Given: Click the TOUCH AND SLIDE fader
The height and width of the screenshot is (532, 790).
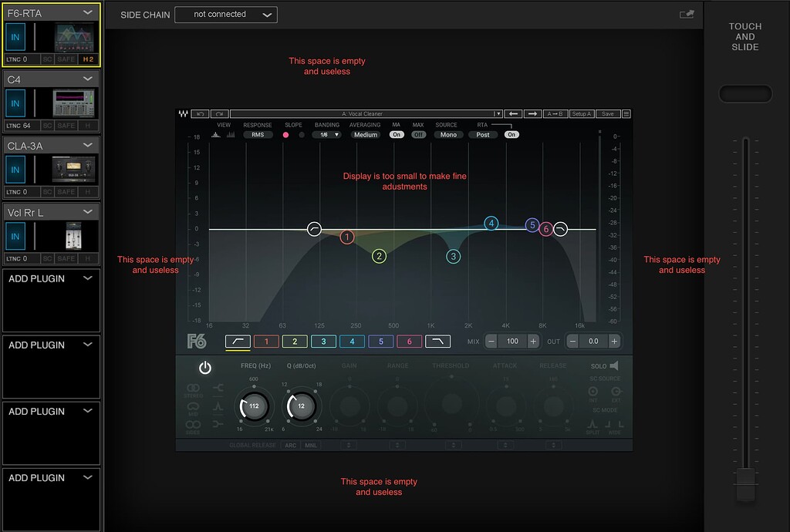Looking at the screenshot, I should 745,484.
